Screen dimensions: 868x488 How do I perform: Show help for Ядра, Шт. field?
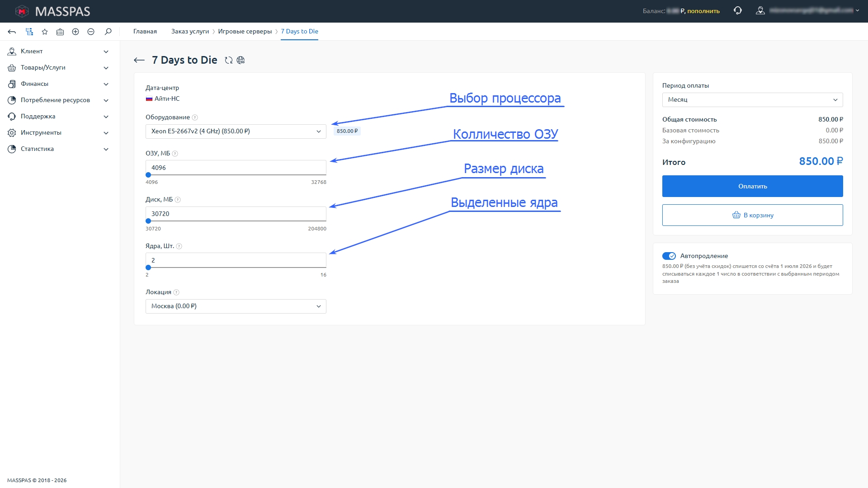[179, 246]
